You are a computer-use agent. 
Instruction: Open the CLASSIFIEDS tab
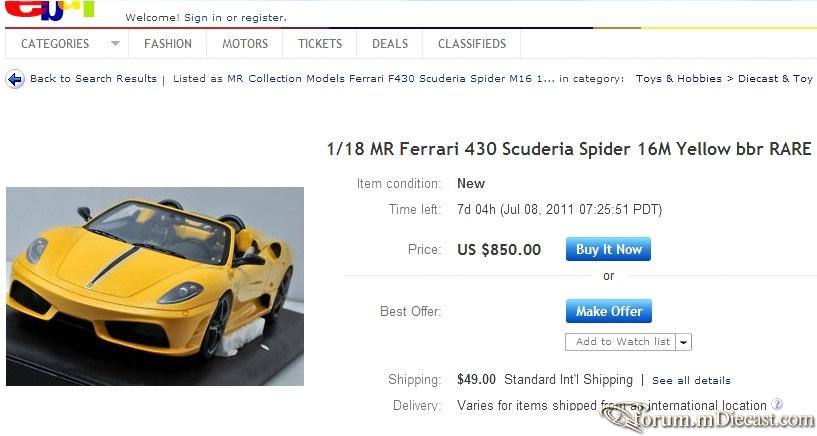click(x=472, y=44)
